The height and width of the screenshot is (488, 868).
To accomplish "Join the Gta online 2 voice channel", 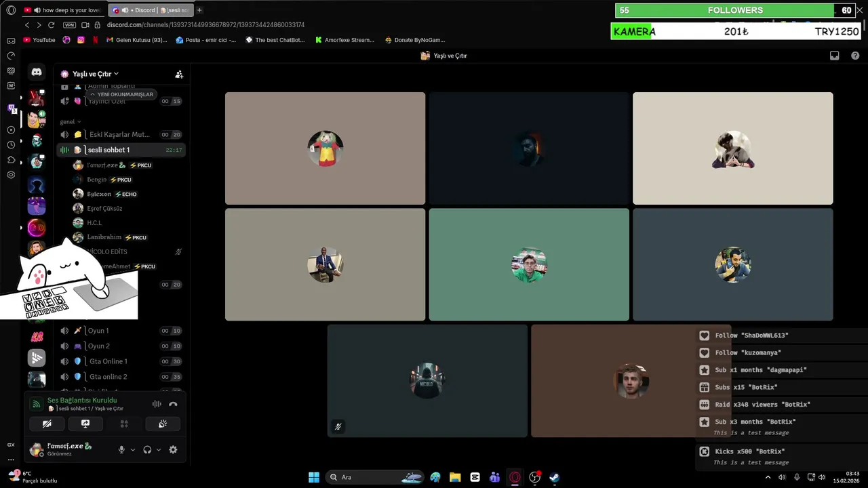I will [x=121, y=377].
